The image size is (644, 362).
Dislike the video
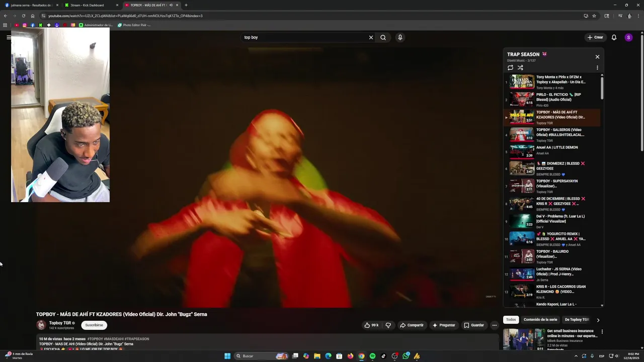(x=388, y=325)
